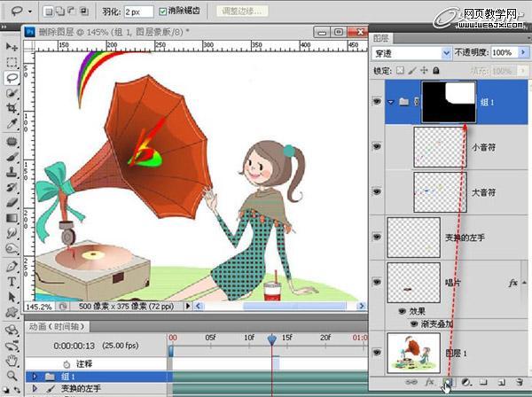Select the Lasso tool in toolbox
This screenshot has width=532, height=397.
(x=12, y=78)
